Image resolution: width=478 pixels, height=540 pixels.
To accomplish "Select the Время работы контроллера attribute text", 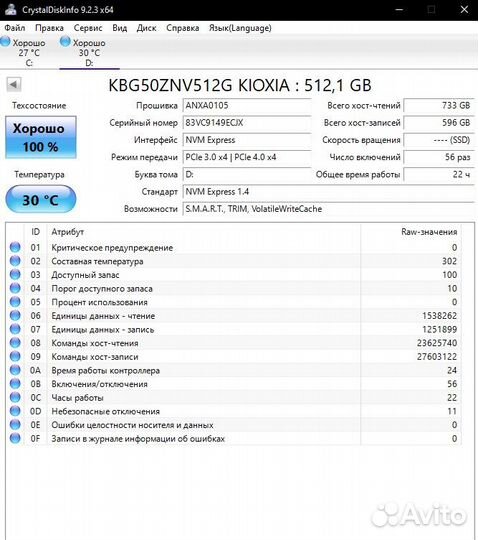I will [x=105, y=371].
